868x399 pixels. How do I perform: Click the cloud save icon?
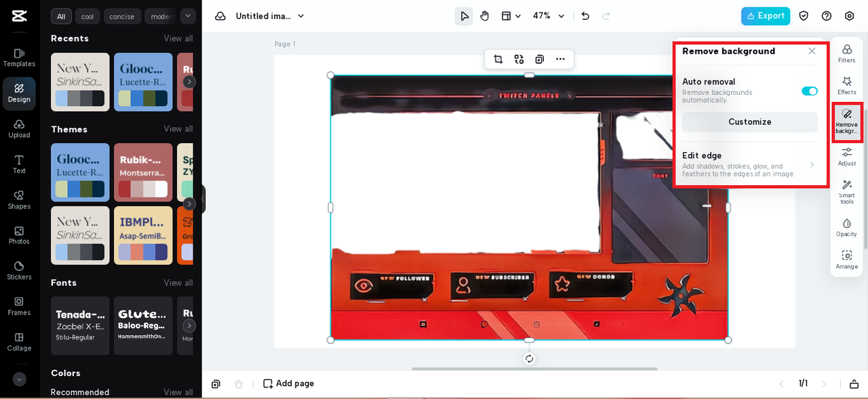pos(220,16)
